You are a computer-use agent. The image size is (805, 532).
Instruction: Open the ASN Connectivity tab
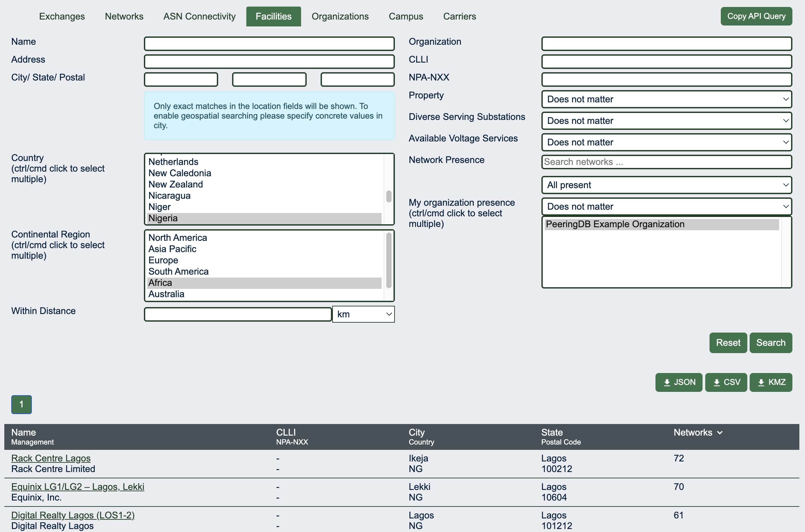tap(199, 16)
